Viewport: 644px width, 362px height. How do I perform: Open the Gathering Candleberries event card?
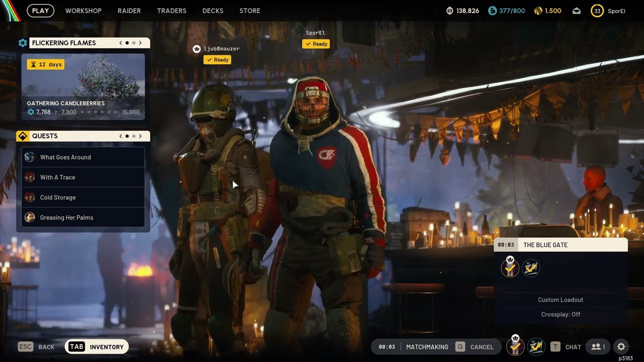pyautogui.click(x=83, y=87)
